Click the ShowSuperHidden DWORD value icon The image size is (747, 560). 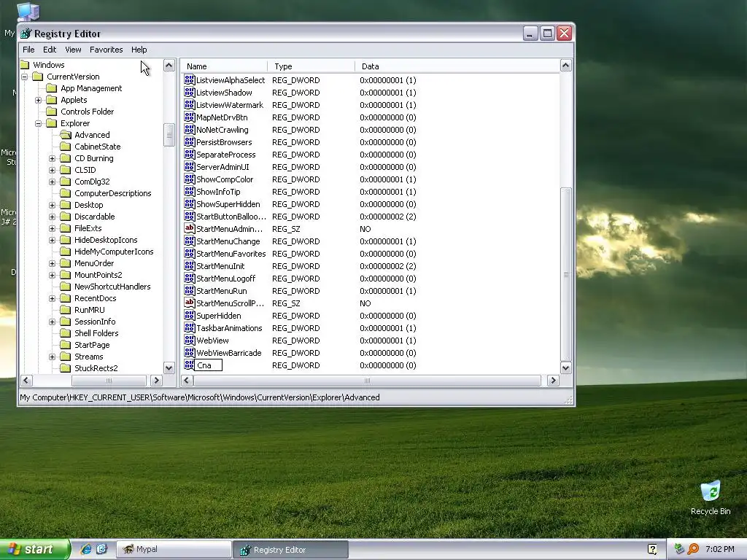point(190,204)
